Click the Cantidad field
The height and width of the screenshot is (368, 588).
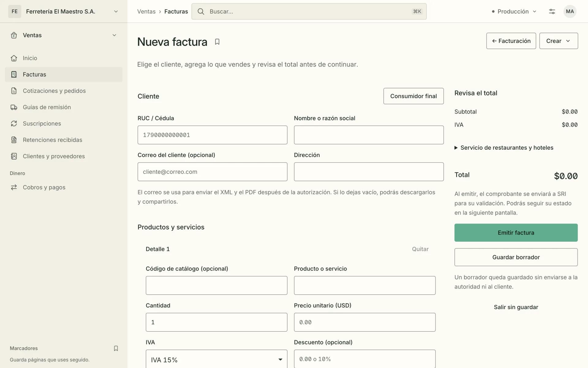217,322
